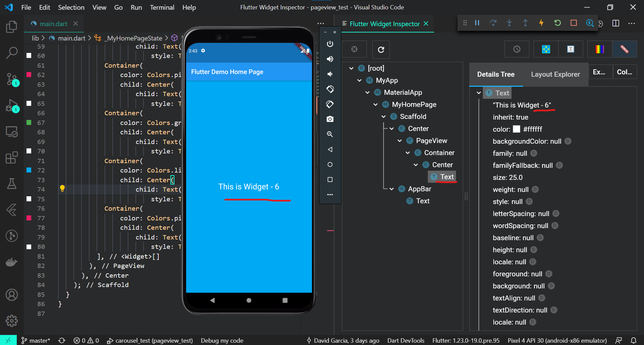Click 'Debug my code' in the status bar
Viewport: 644px width, 345px height.
coord(222,340)
